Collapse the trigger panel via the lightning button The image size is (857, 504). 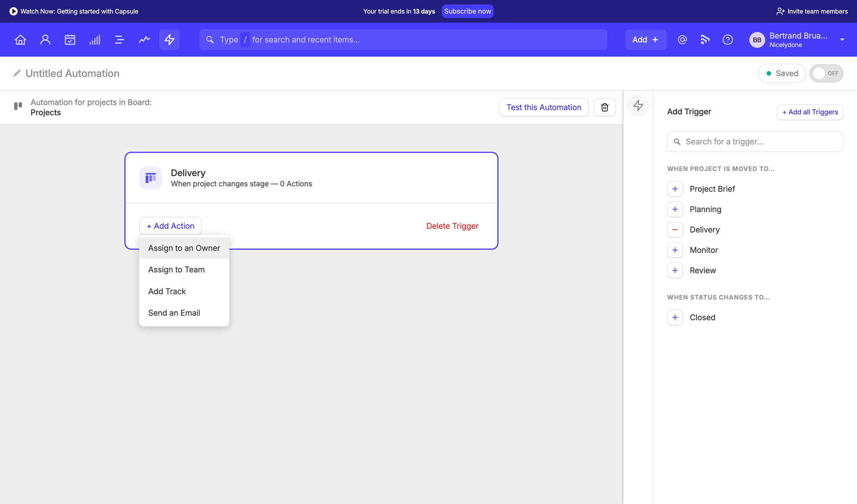pyautogui.click(x=638, y=105)
